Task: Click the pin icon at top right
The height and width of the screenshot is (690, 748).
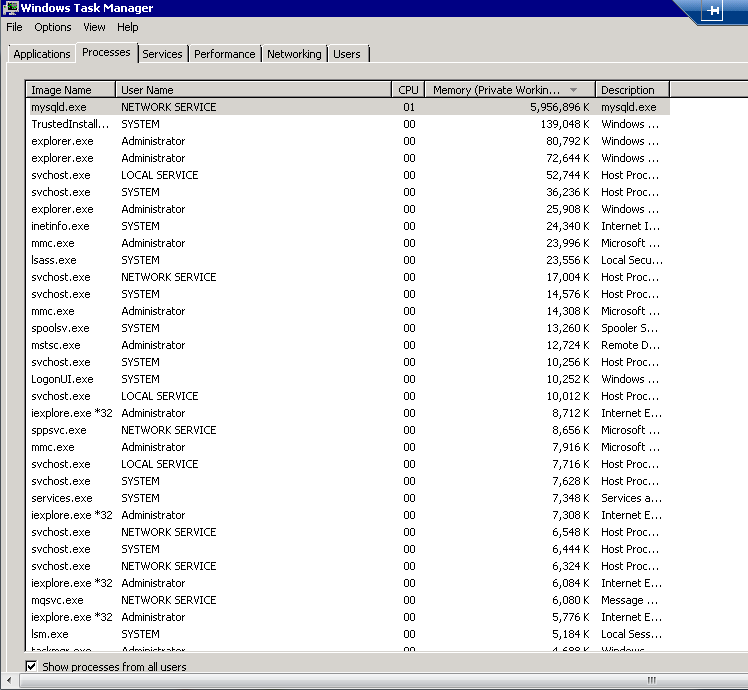Action: [x=713, y=11]
